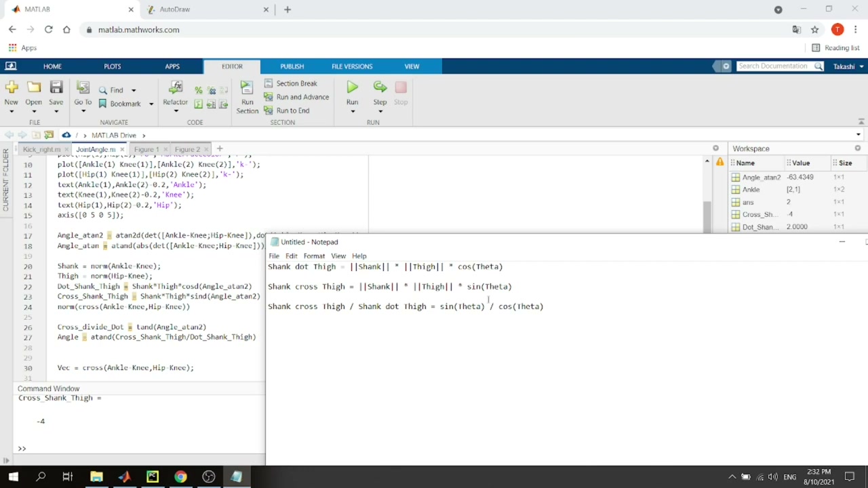Expand the Takashi account menu
The image size is (868, 488).
848,66
